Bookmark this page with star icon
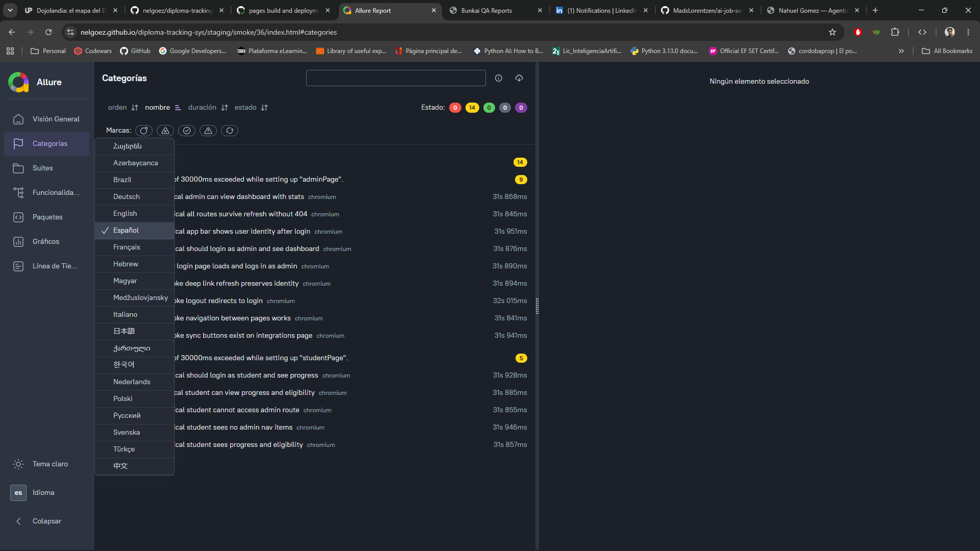980x551 pixels. point(832,32)
